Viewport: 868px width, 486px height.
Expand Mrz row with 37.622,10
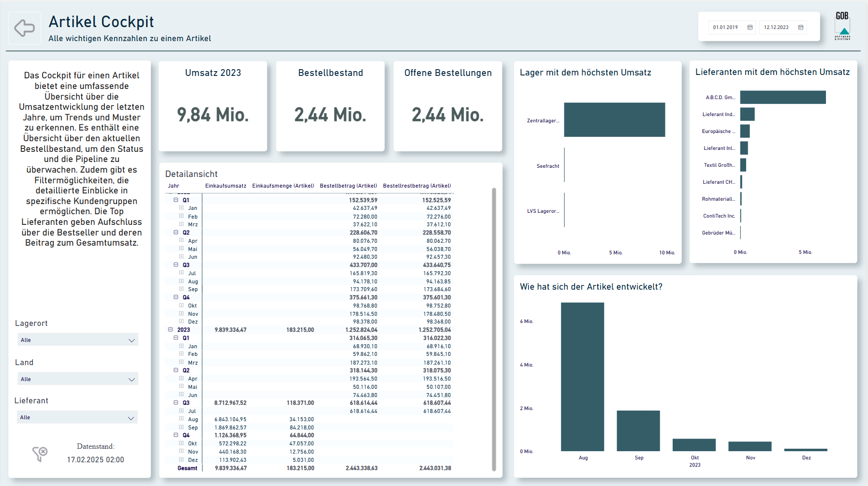pyautogui.click(x=181, y=224)
